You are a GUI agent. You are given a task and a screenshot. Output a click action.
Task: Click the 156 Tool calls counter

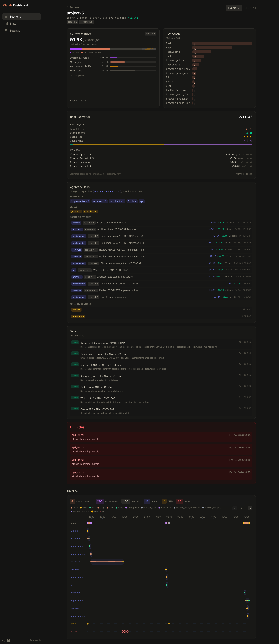tap(131, 501)
